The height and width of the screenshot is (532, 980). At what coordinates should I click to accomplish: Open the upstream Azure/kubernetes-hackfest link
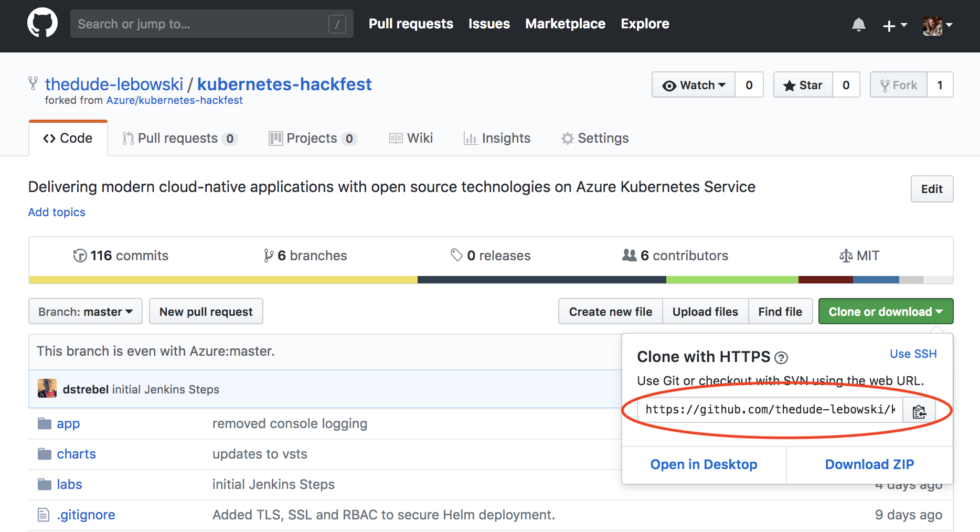[174, 100]
